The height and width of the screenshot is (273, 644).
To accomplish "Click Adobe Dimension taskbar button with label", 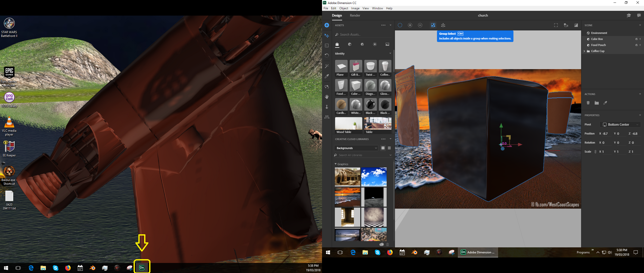I will 478,252.
